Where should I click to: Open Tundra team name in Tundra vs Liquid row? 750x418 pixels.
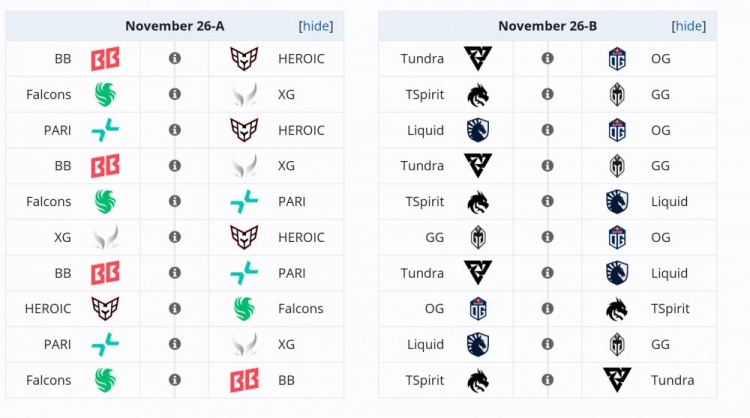[x=422, y=273]
